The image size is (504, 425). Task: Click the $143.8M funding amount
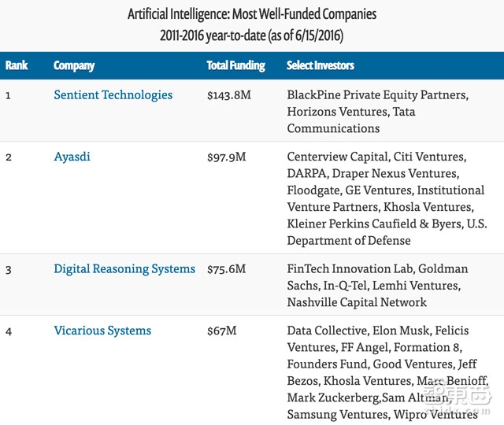pyautogui.click(x=229, y=95)
